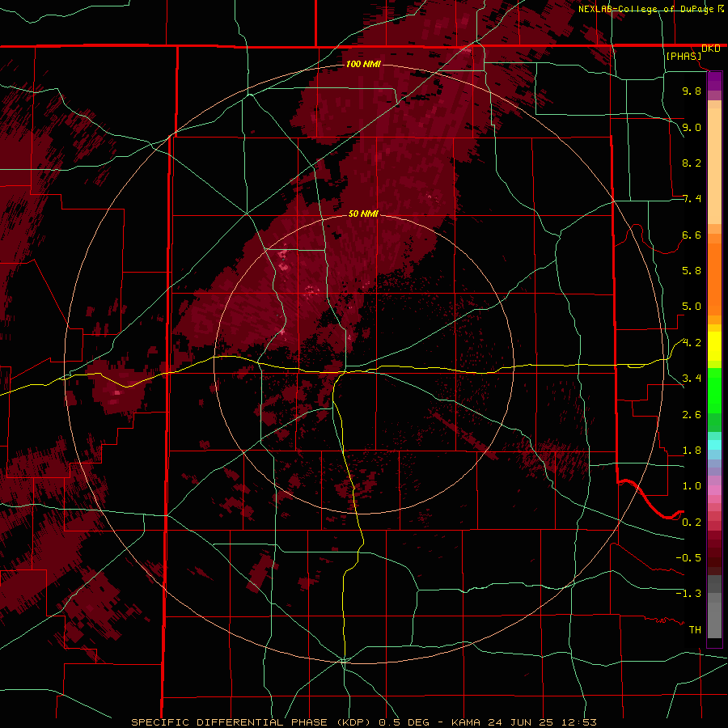Click the 50 NMI range ring label

(x=363, y=214)
